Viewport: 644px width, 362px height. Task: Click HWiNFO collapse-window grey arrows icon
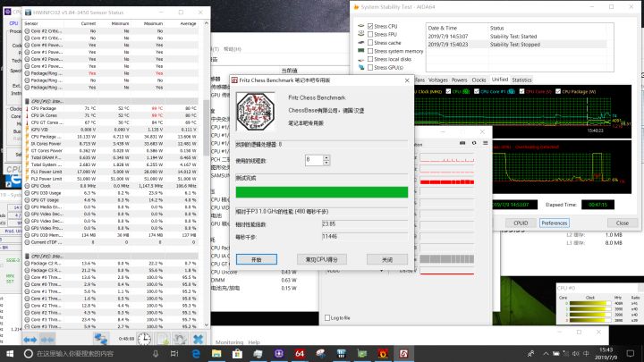[47, 340]
